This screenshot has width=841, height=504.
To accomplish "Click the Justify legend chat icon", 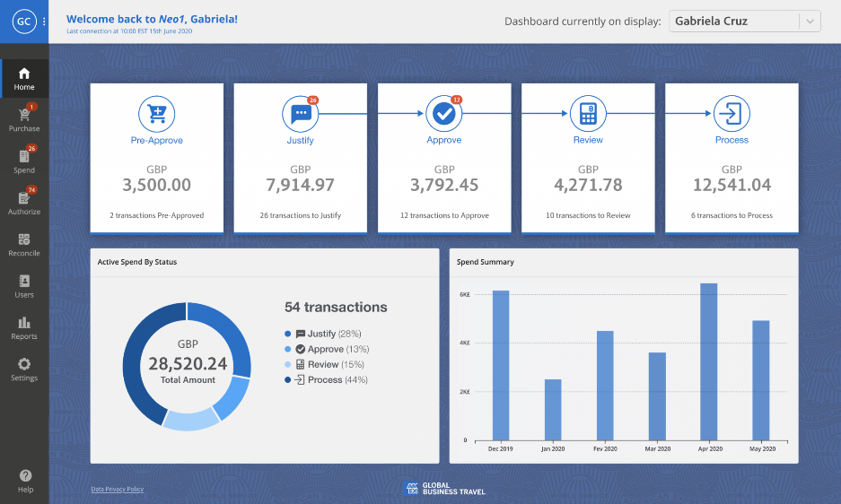I will click(x=301, y=334).
